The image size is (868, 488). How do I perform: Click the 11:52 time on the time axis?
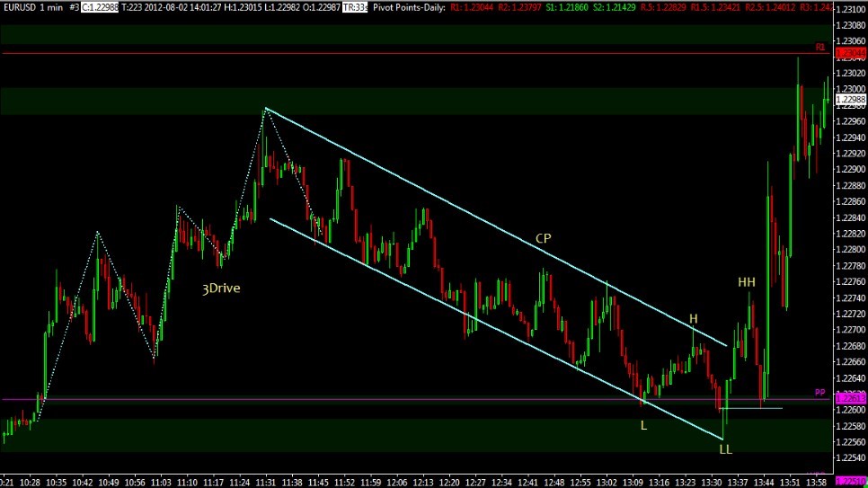[x=344, y=483]
